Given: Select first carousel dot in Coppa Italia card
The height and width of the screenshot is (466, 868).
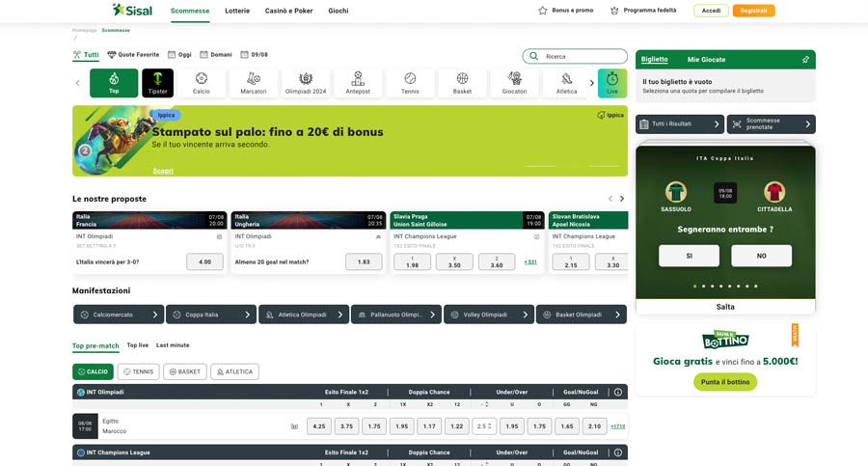Looking at the screenshot, I should click(694, 286).
